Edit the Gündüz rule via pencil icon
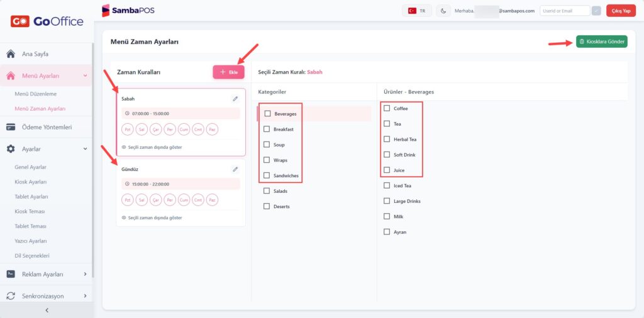The image size is (644, 318). [x=235, y=169]
